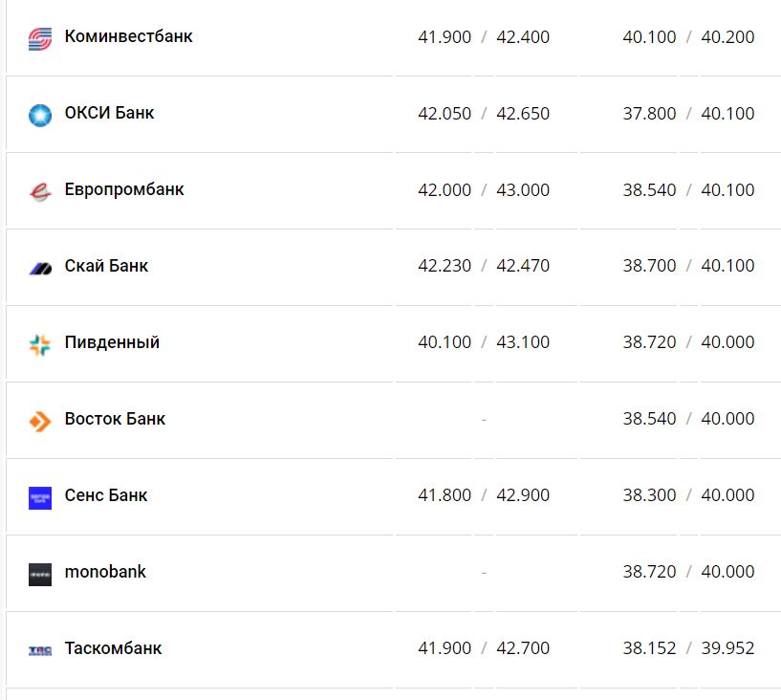
Task: Open the Коминвестбанк bank name link
Action: 128,36
